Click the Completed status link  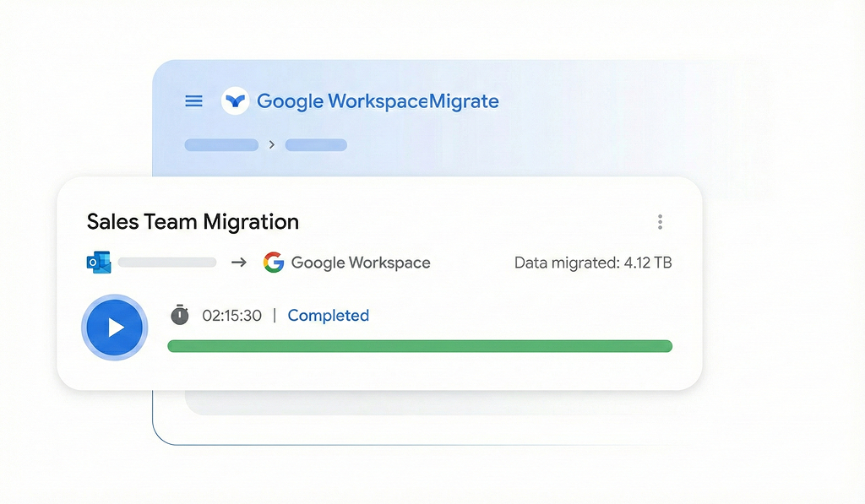pos(328,316)
